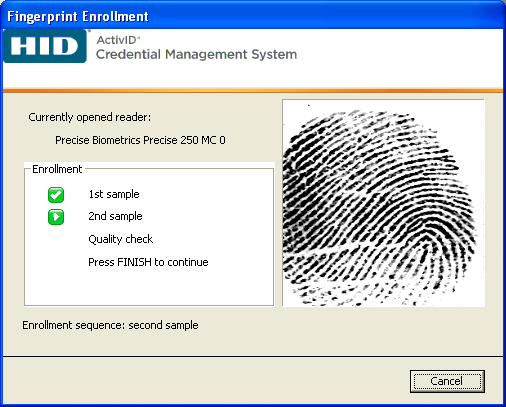
Task: Click the fingerprint scan preview image
Action: pyautogui.click(x=383, y=203)
